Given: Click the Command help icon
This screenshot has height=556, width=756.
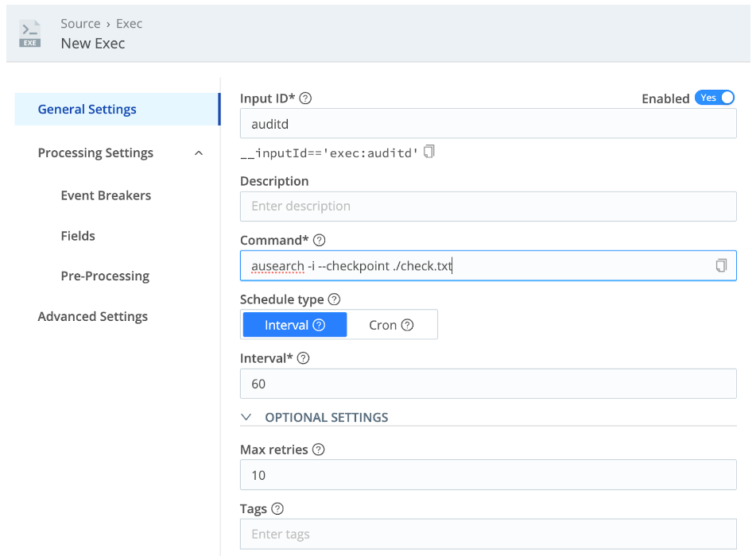Looking at the screenshot, I should pyautogui.click(x=320, y=240).
